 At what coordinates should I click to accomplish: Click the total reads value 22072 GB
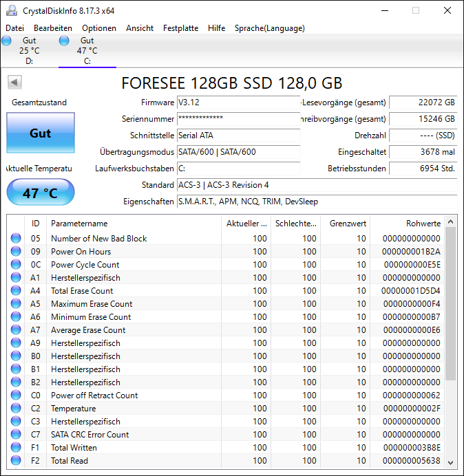pyautogui.click(x=423, y=102)
